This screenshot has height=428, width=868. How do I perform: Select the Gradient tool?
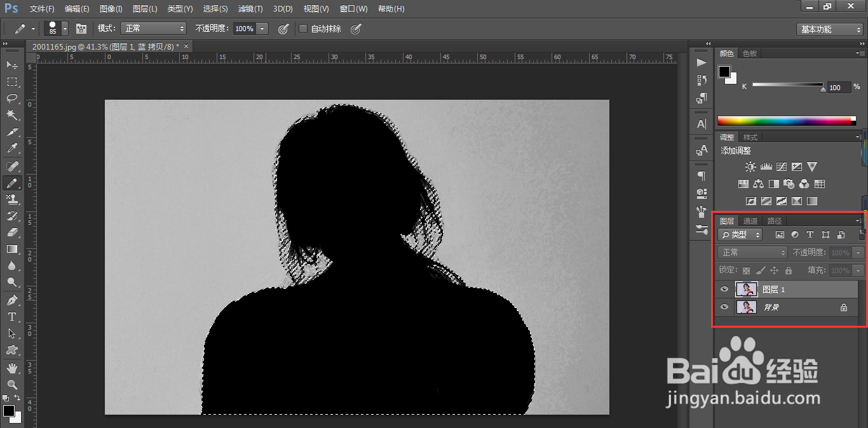[12, 250]
